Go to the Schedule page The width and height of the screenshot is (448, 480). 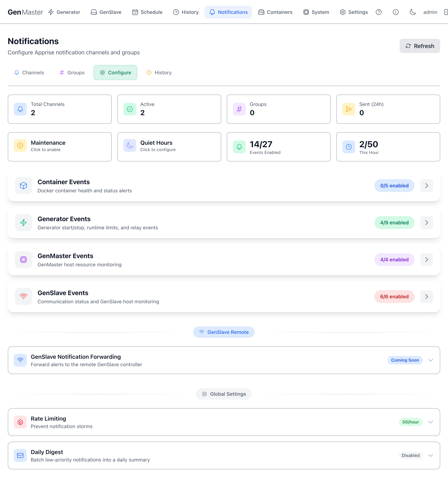point(147,12)
